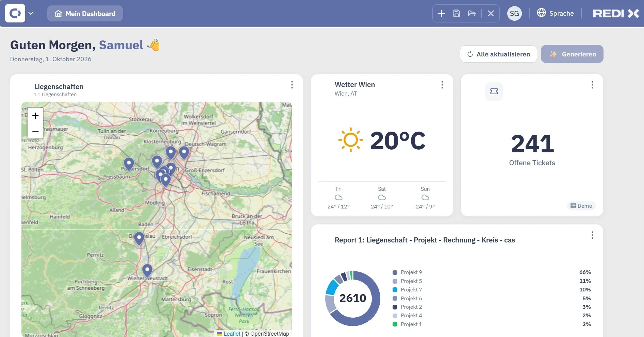Open the OpenStreetMap attribution link
Image resolution: width=644 pixels, height=337 pixels.
coord(269,334)
